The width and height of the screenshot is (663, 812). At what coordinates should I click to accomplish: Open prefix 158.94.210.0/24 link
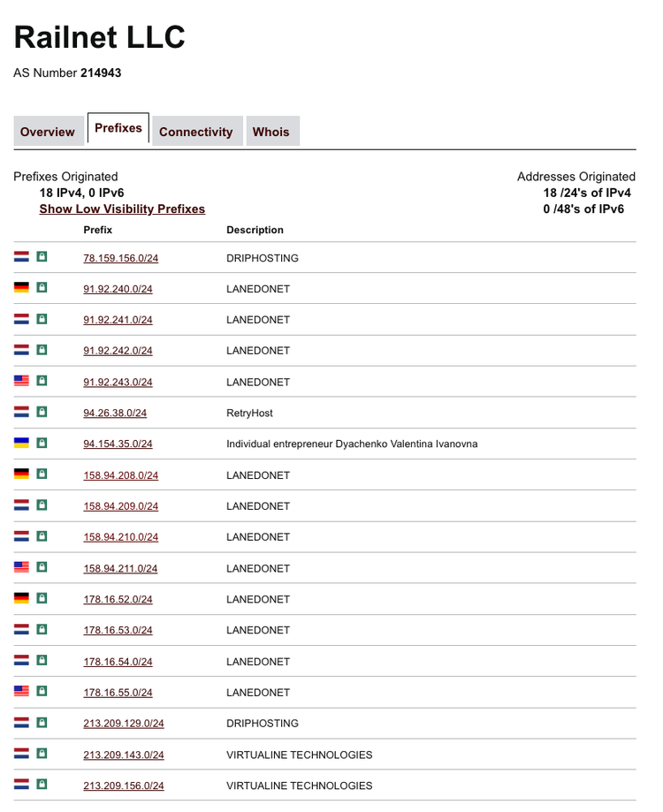pos(120,537)
